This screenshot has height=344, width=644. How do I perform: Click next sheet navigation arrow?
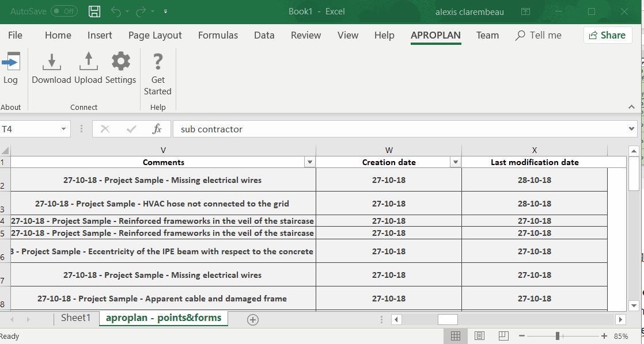pyautogui.click(x=28, y=319)
